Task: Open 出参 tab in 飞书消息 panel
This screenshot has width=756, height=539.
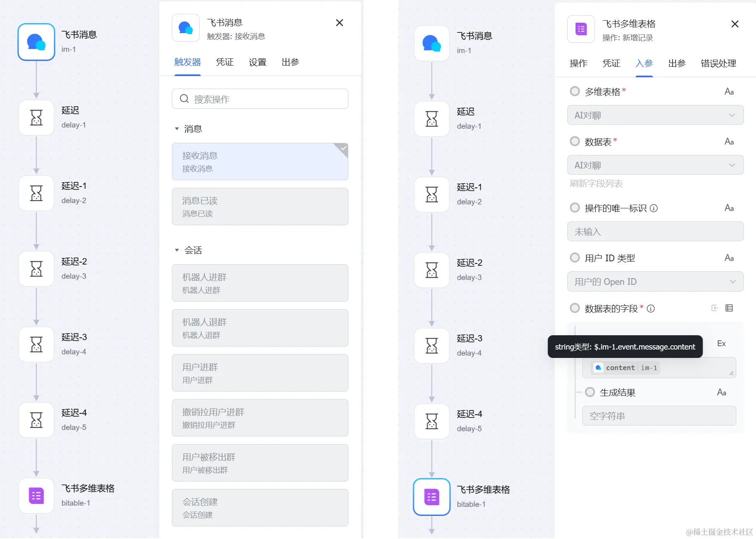Action: point(290,62)
